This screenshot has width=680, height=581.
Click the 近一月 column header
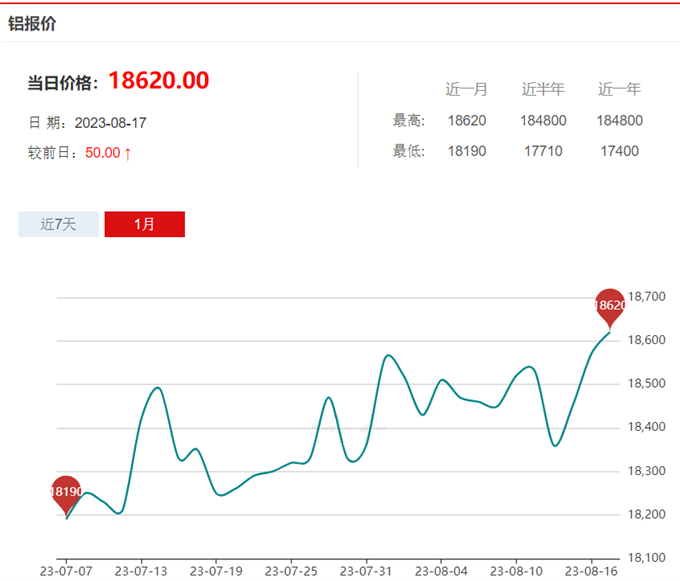(x=467, y=89)
